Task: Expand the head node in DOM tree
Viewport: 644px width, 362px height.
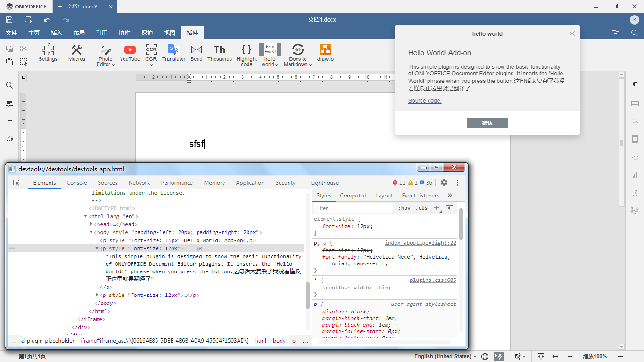Action: (91, 224)
